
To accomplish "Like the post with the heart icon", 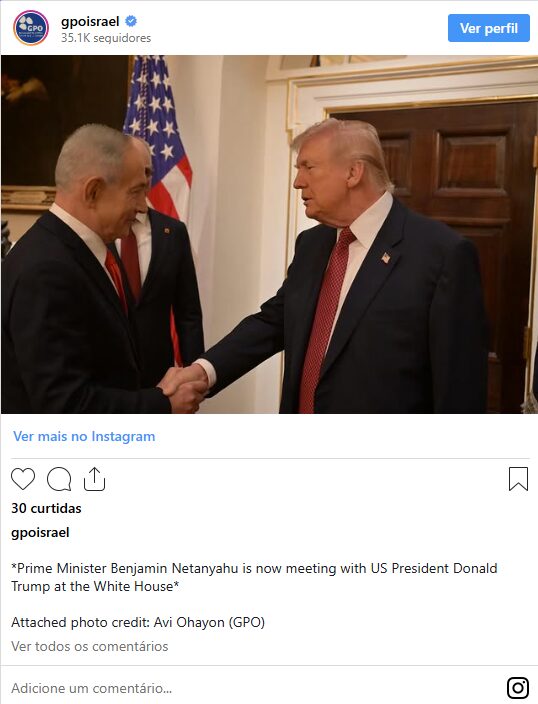I will tap(23, 479).
